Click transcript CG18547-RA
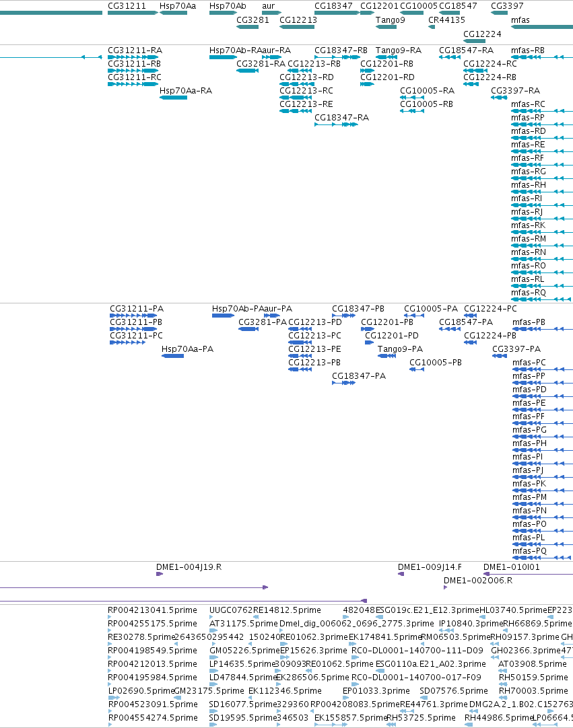This screenshot has width=573, height=728. pos(466,50)
